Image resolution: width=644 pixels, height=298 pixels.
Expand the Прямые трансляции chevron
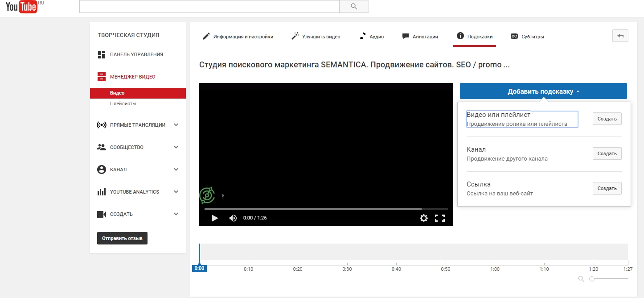pyautogui.click(x=176, y=125)
